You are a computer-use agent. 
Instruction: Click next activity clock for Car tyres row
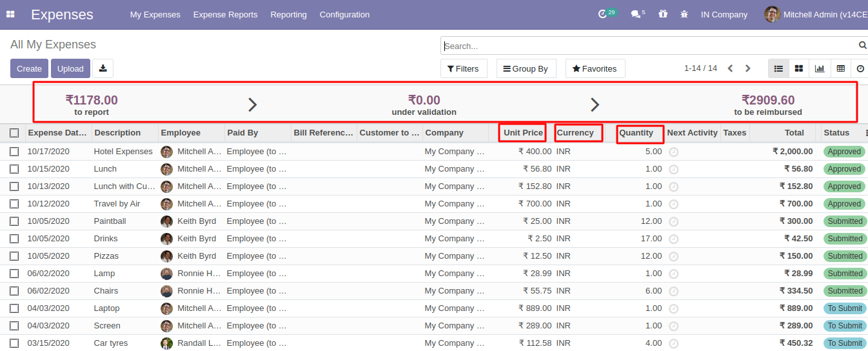tap(673, 343)
